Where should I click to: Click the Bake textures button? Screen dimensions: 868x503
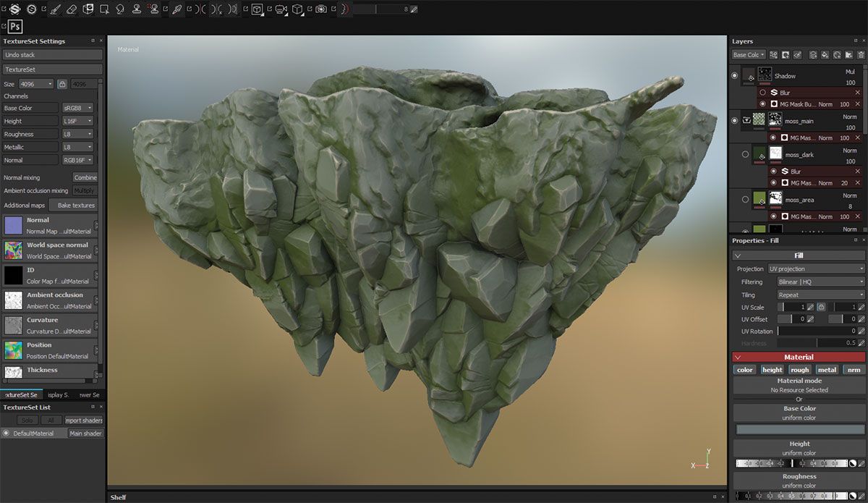(77, 206)
